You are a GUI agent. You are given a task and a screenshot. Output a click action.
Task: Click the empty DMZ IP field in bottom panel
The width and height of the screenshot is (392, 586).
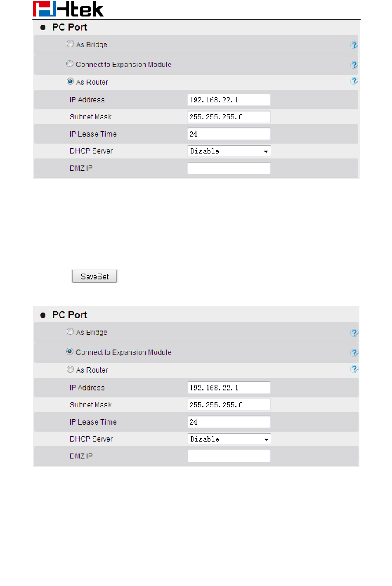coord(229,456)
